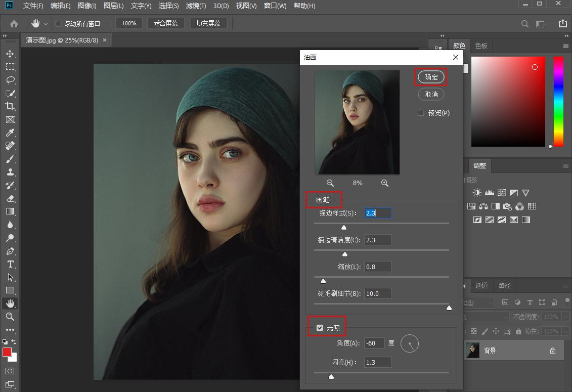Select the Eyedropper tool

(x=10, y=133)
